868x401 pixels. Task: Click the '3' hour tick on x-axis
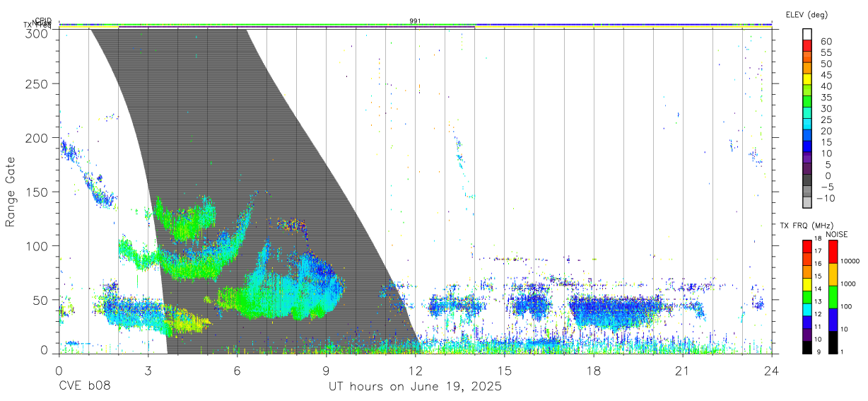pyautogui.click(x=148, y=371)
